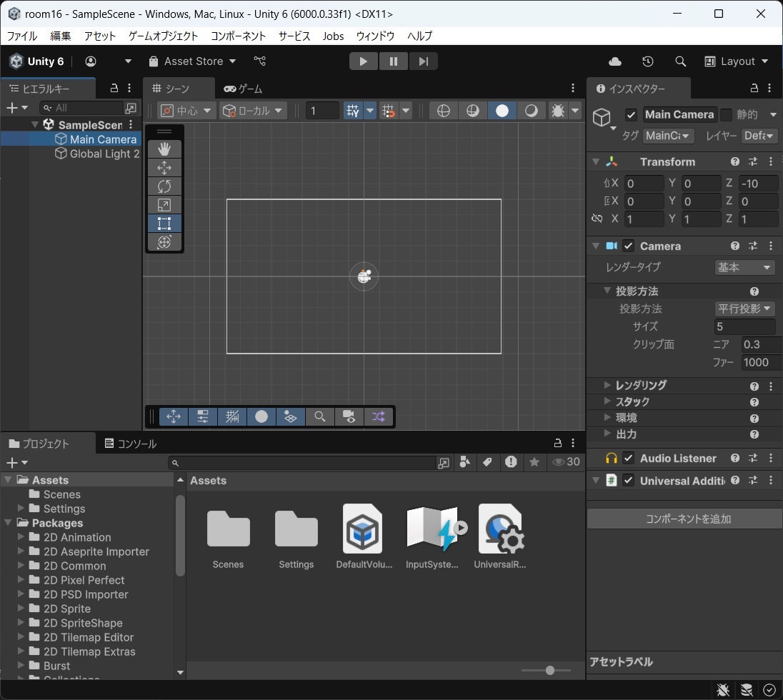
Task: Open the Asset Store button
Action: coord(193,61)
